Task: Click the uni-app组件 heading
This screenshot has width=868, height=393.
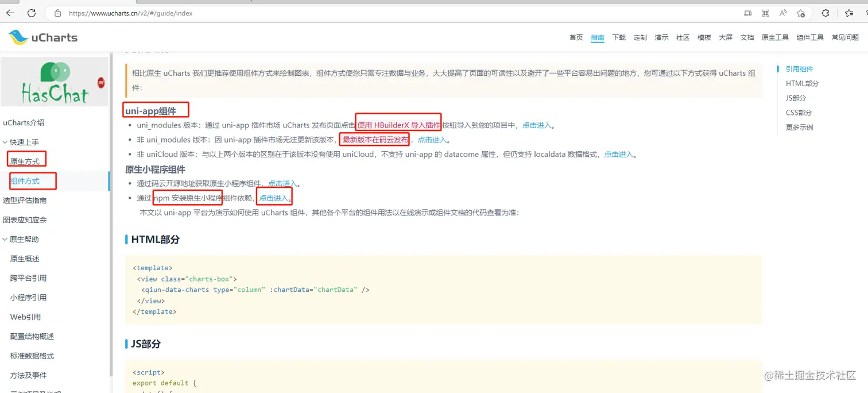Action: 150,111
